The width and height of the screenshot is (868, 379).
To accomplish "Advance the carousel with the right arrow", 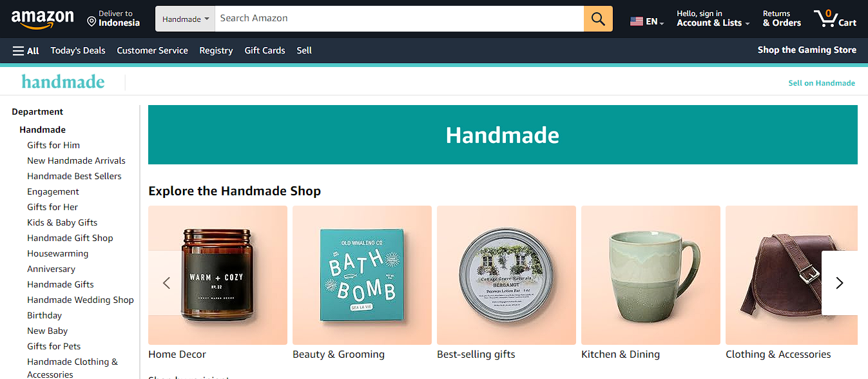I will (839, 283).
